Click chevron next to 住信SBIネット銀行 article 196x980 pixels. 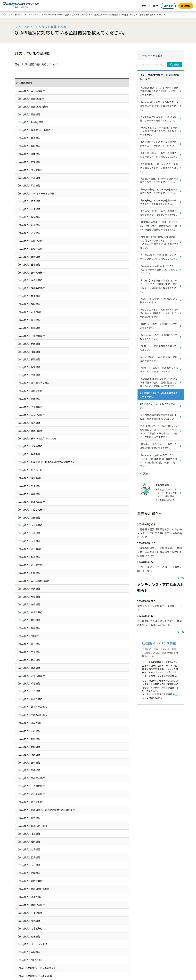[x=180, y=168]
